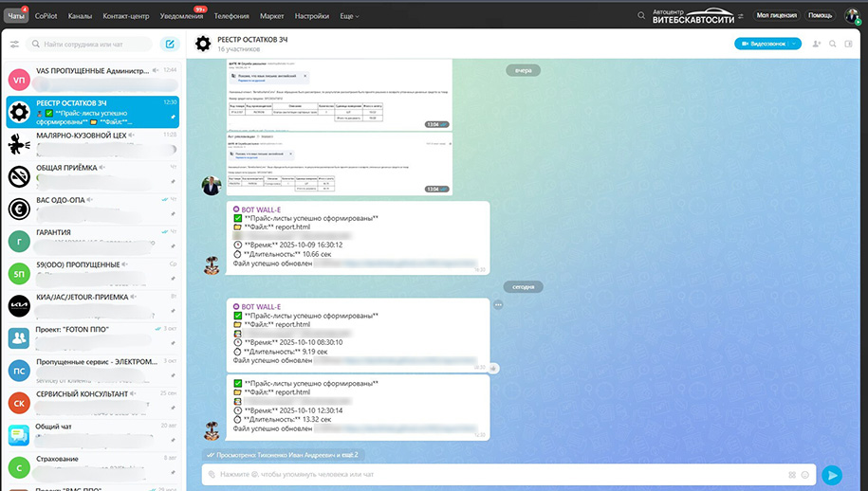This screenshot has width=868, height=491.
Task: Open the emoji picker in message field
Action: pos(805,475)
